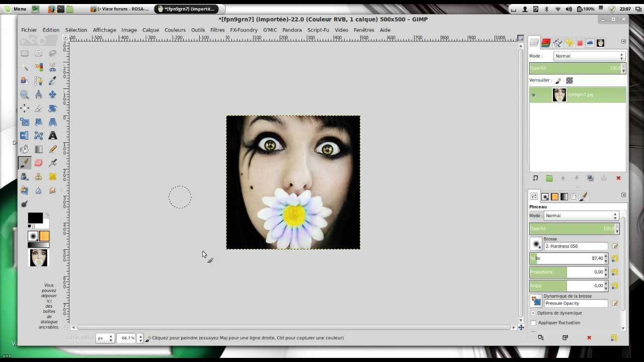This screenshot has width=644, height=362.
Task: Select the Fuzzy Select magic wand tool
Action: 24,67
